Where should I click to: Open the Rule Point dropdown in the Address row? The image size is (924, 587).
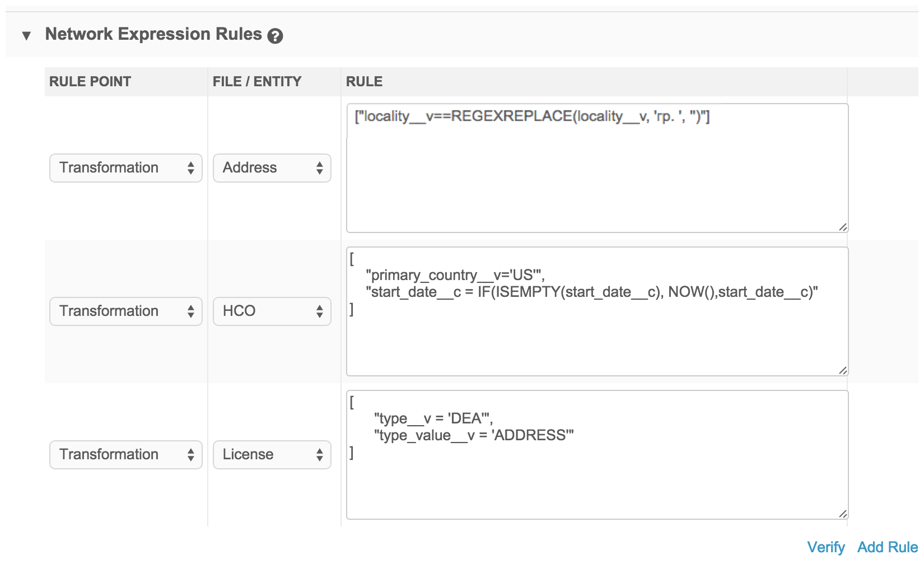(125, 168)
